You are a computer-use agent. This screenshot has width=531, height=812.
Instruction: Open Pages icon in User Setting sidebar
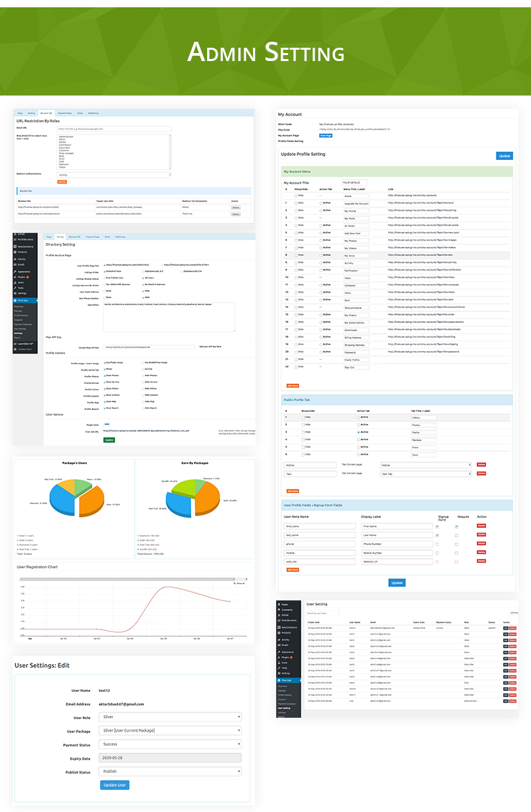pyautogui.click(x=279, y=604)
